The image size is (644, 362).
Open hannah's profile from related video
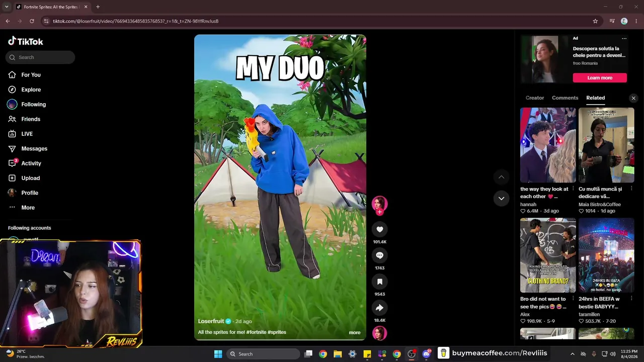[528, 205]
